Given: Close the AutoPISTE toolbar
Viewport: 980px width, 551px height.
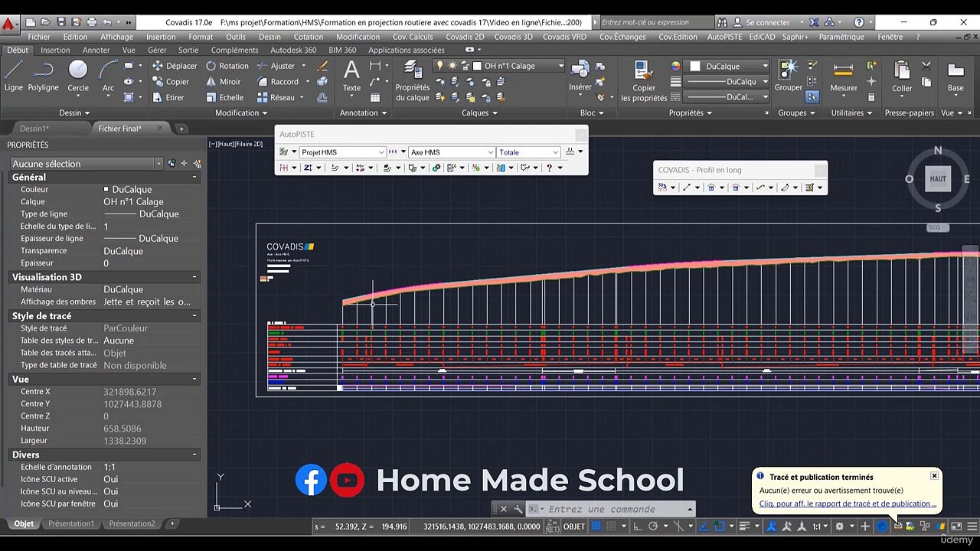Looking at the screenshot, I should click(x=581, y=134).
